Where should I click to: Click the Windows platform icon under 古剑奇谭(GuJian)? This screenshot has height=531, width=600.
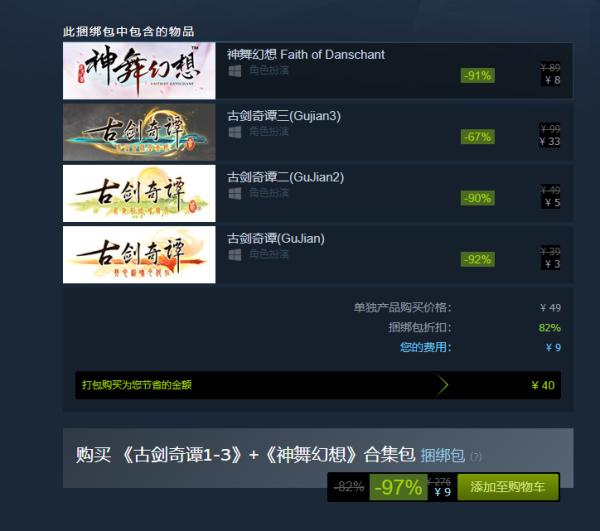coord(235,254)
